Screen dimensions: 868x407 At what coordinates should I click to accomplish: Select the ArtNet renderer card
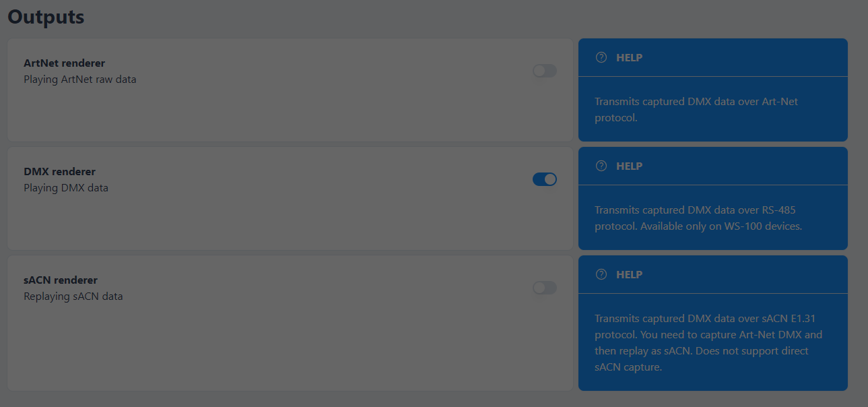(x=290, y=90)
